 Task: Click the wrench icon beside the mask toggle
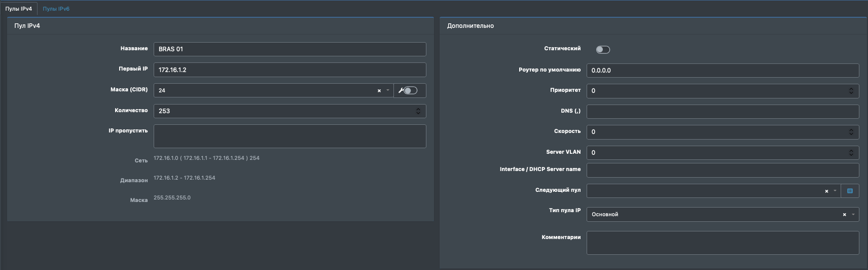401,90
